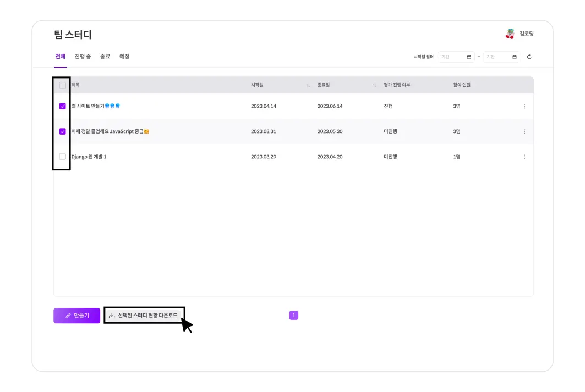Go to pagination page 1
This screenshot has width=585, height=392.
(294, 315)
